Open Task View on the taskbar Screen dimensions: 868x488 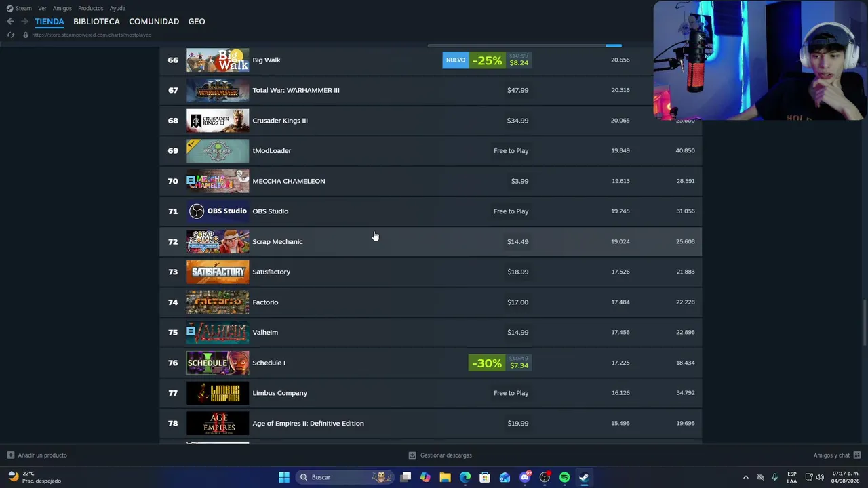point(406,477)
